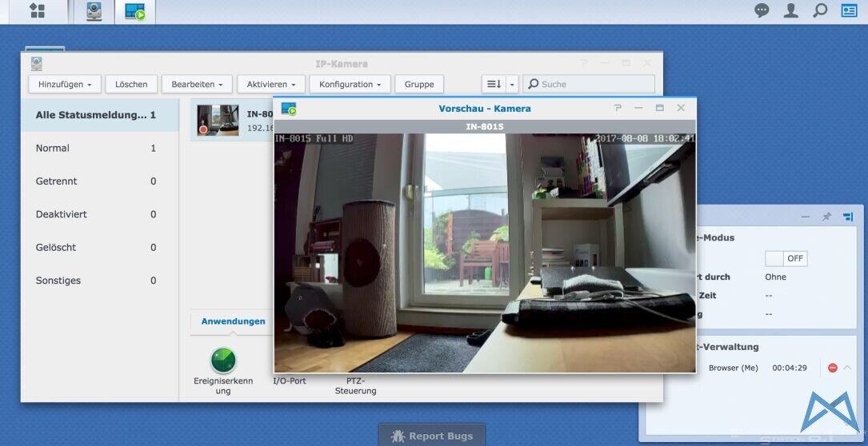The image size is (868, 446).
Task: Open the widgets panel icon
Action: [849, 10]
